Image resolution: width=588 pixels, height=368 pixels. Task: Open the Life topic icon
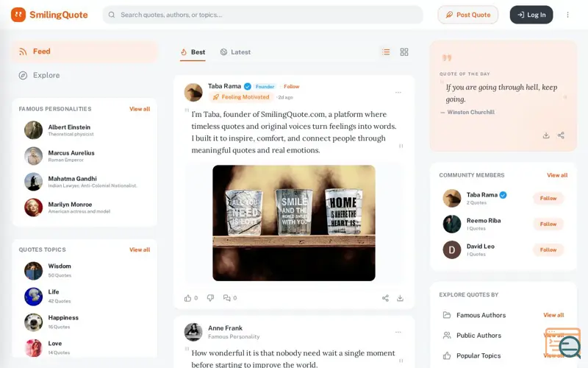(x=33, y=297)
